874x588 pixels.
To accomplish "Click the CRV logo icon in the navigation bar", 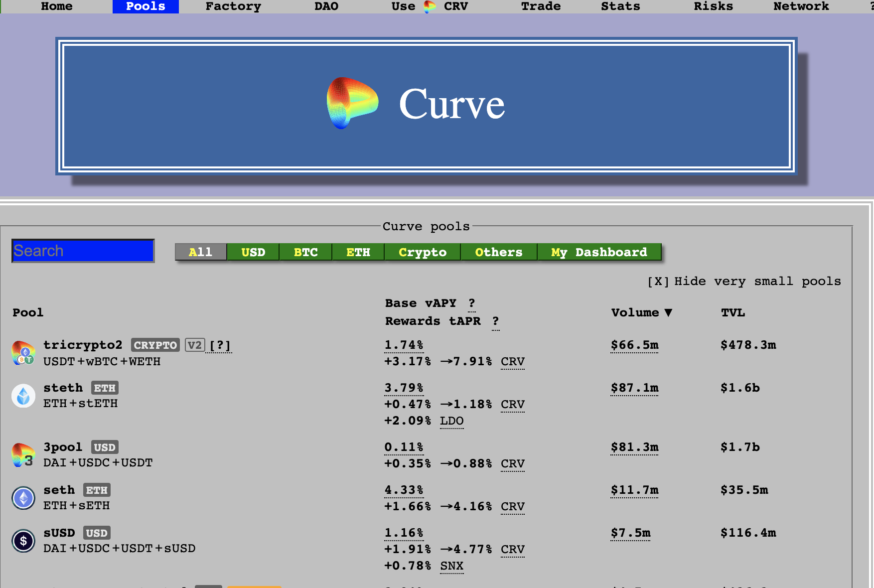I will [x=430, y=6].
